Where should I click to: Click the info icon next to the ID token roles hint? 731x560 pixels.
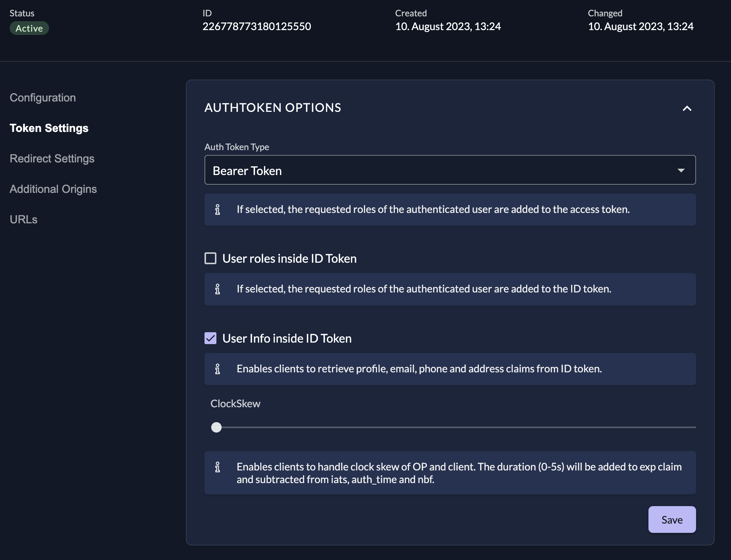tap(218, 289)
